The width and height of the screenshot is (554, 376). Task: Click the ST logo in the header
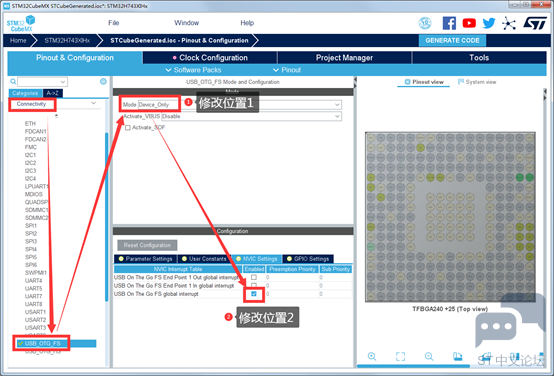pyautogui.click(x=535, y=23)
